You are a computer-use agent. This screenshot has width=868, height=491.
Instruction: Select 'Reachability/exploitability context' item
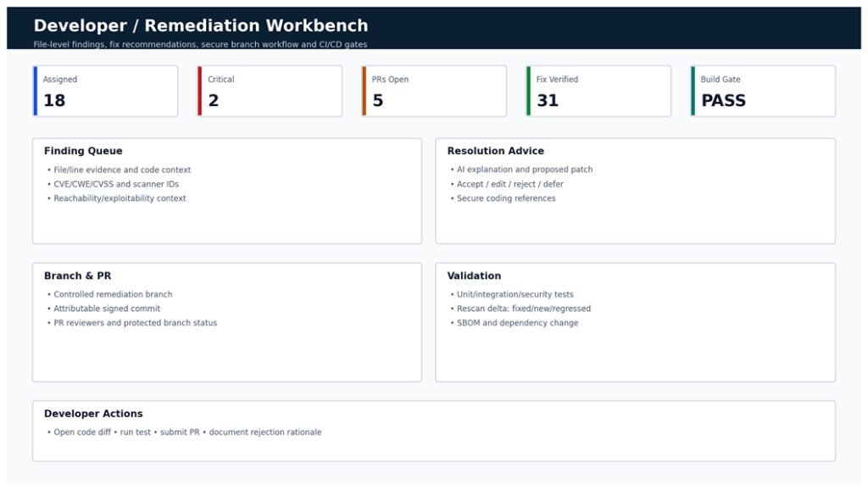(x=120, y=198)
